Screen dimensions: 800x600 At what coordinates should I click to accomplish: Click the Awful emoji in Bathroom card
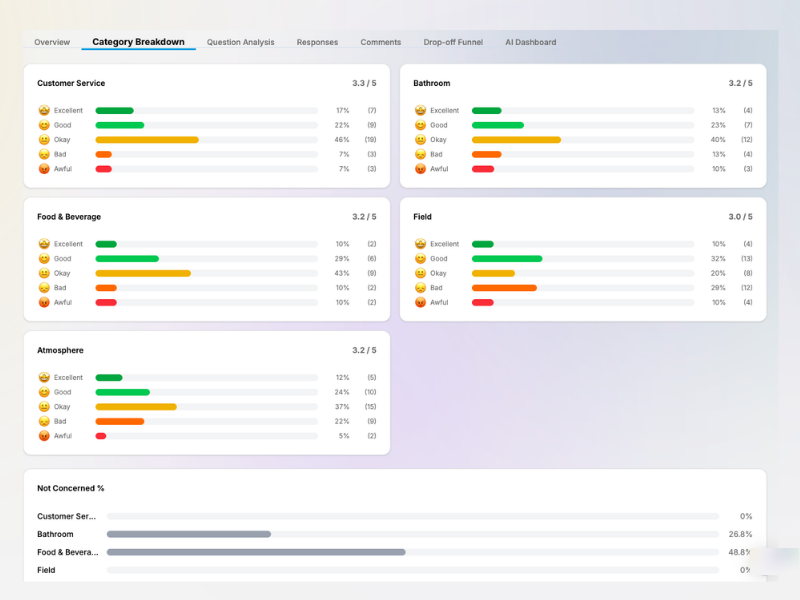(420, 169)
